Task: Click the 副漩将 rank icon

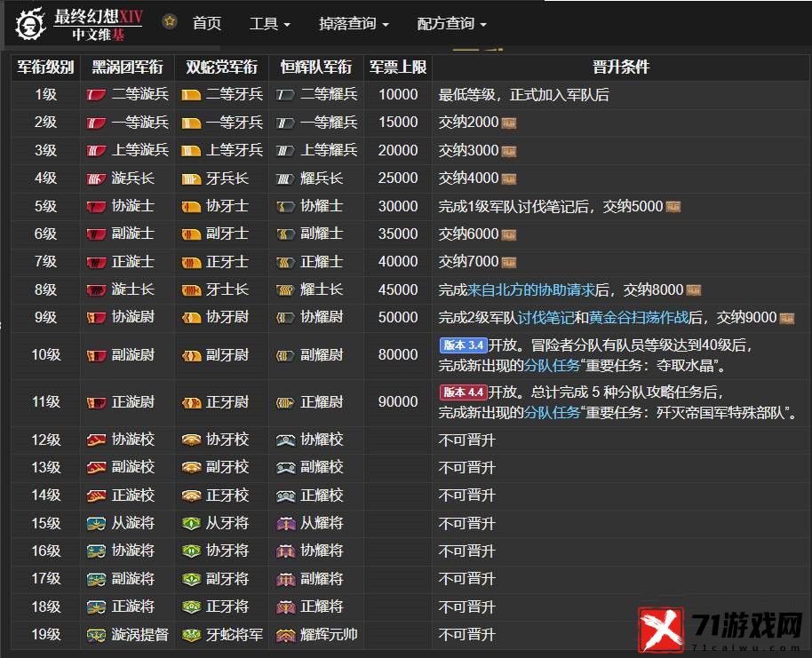Action: (96, 579)
